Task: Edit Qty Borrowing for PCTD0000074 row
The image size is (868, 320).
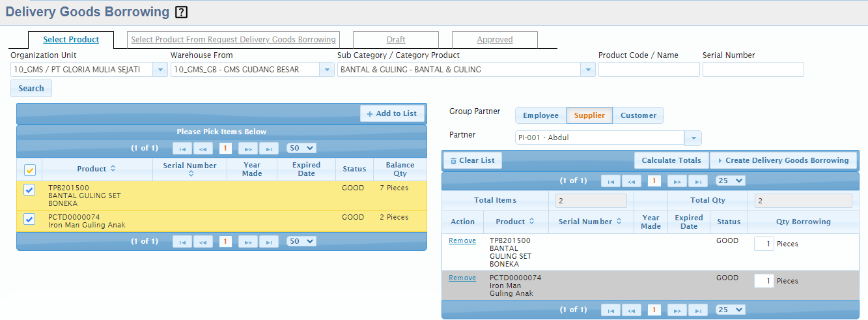Action: click(x=764, y=281)
